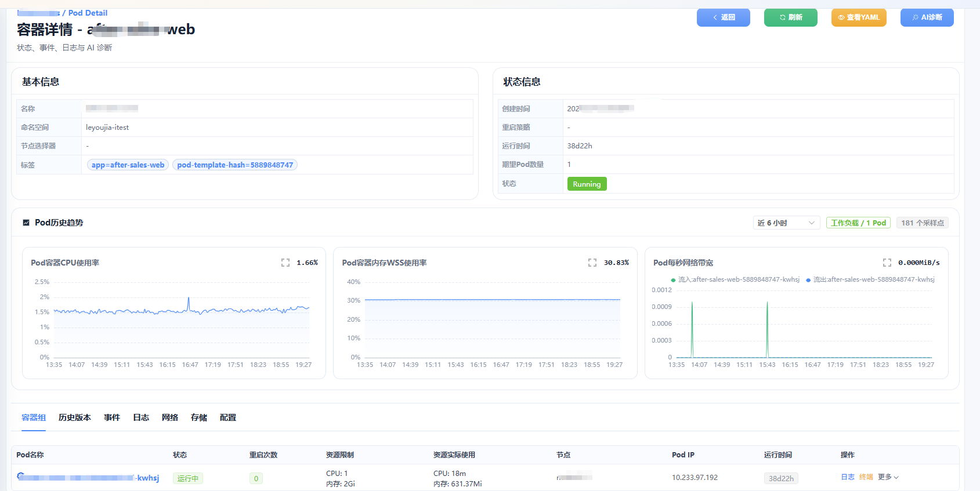Viewport: 980px width, 491px height.
Task: Toggle the 流出 legend series in the network chart
Action: (870, 279)
